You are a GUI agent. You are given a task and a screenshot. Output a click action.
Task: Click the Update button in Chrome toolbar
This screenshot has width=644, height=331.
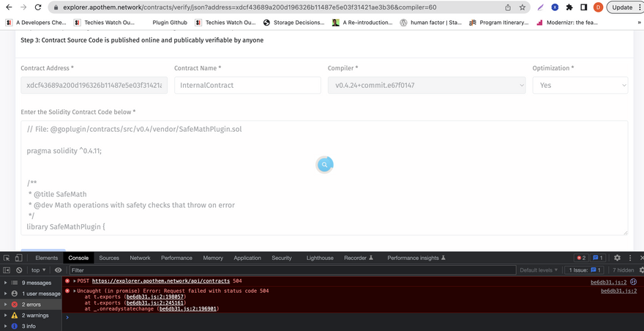click(622, 7)
